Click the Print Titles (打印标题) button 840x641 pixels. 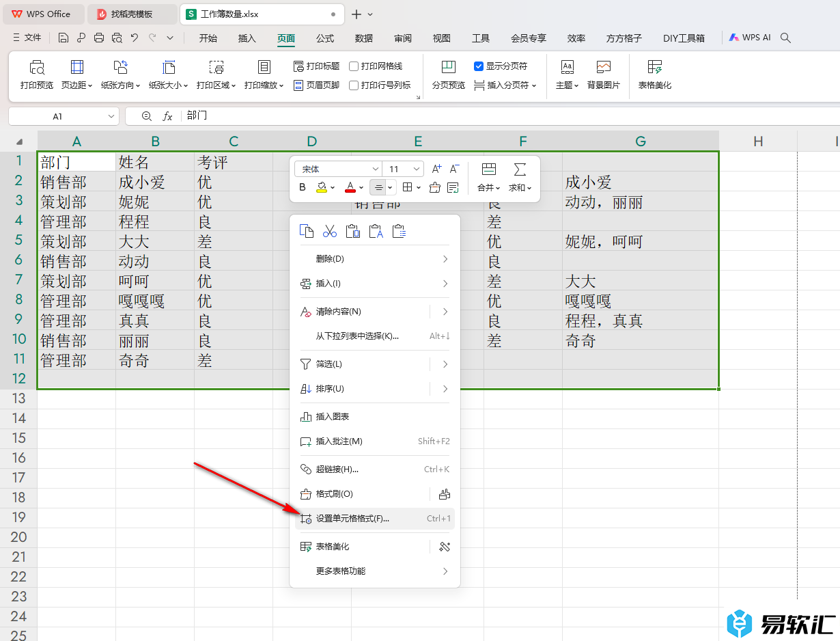316,66
